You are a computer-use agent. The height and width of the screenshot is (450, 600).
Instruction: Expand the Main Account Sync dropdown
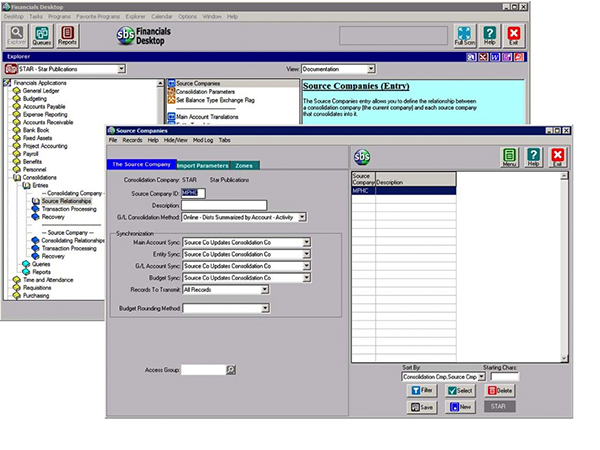click(x=306, y=242)
